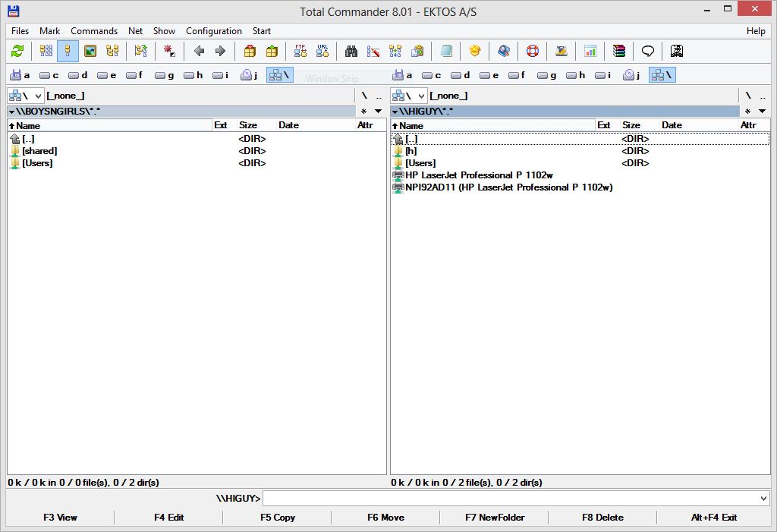The width and height of the screenshot is (777, 532).
Task: Open right favorites asterisk directory hotlist
Action: pyautogui.click(x=747, y=111)
